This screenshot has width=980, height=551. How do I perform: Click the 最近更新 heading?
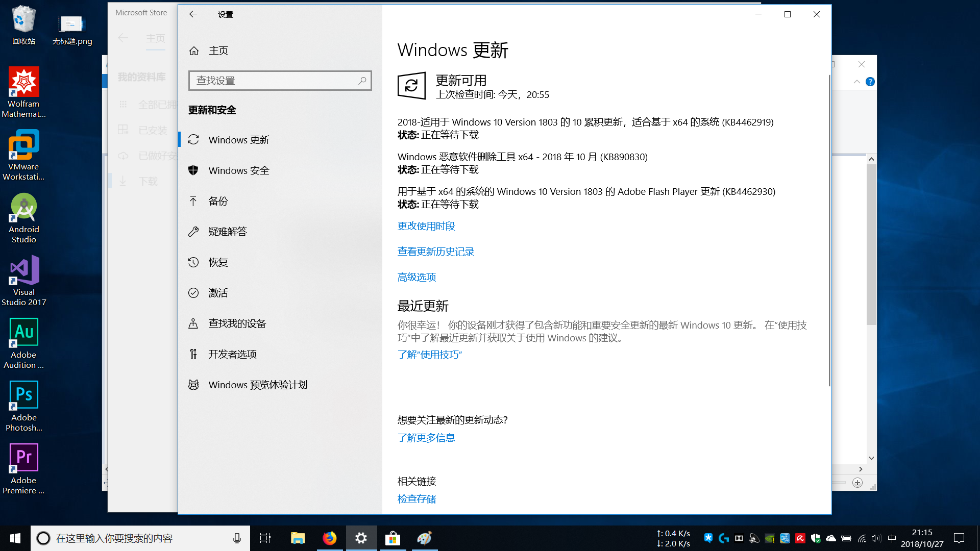pos(423,306)
